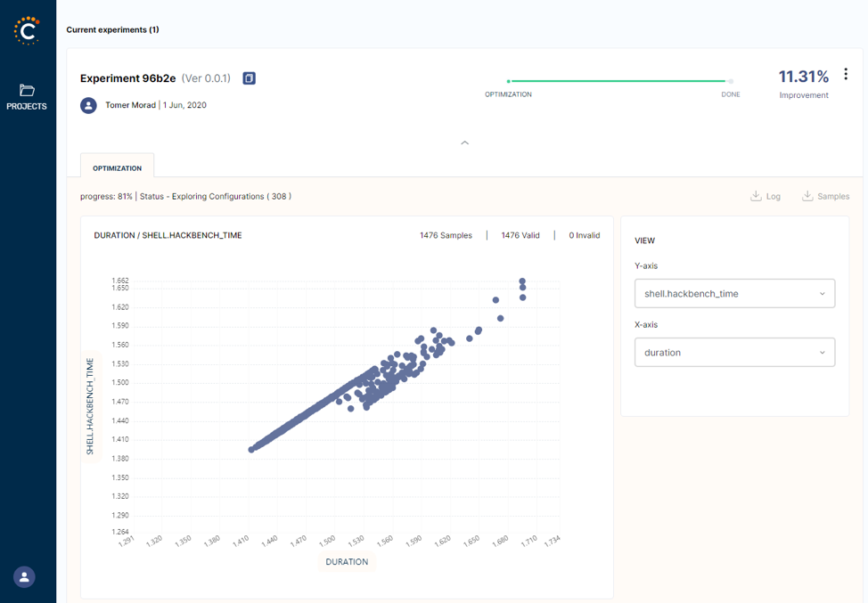Screen dimensions: 868x603
Task: Open the user account avatar at the sidebar bottom
Action: pyautogui.click(x=24, y=577)
